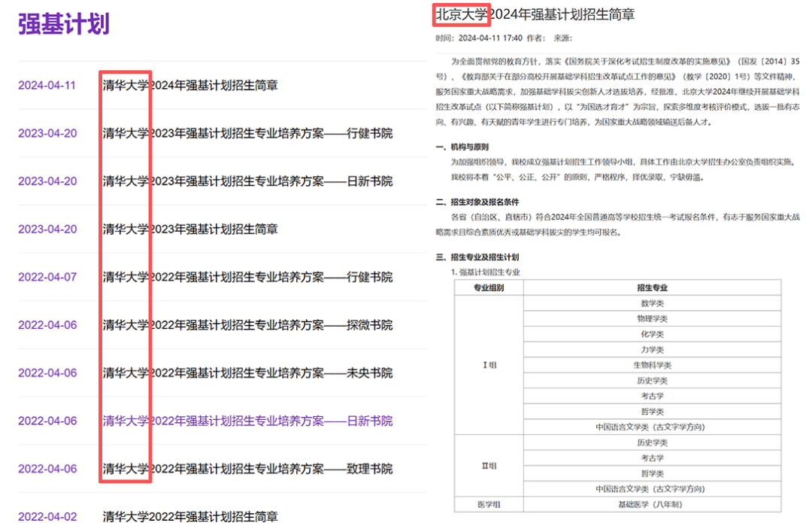Open 清华大学2024年强基计划招生简章 link
Screen dimensions: 812x523
pyautogui.click(x=190, y=85)
